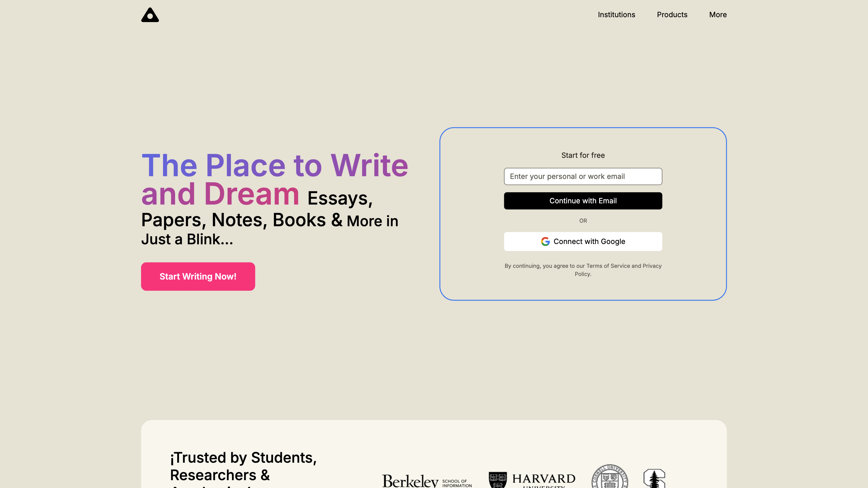Click the gradient headline The Place to Write
This screenshot has height=488, width=868.
(275, 165)
